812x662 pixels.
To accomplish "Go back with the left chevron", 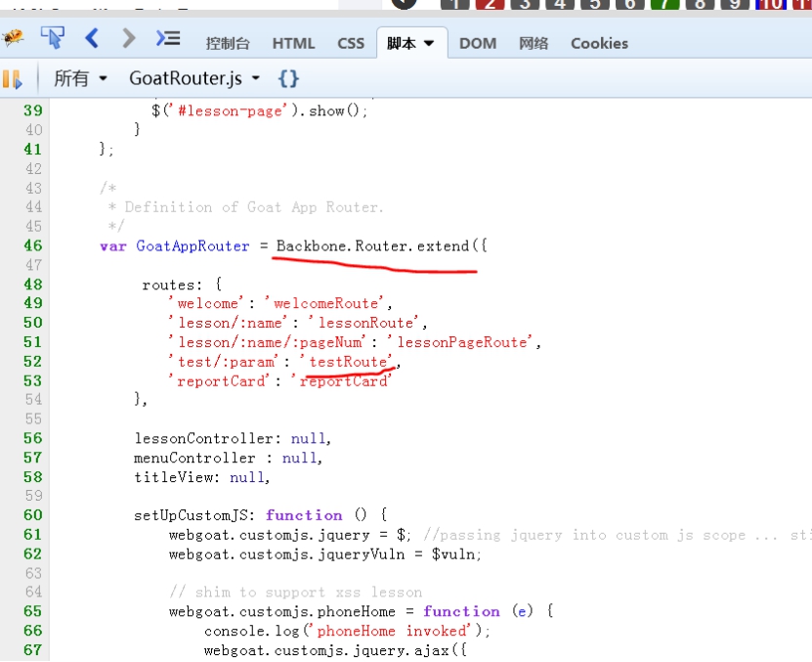I will pos(92,38).
